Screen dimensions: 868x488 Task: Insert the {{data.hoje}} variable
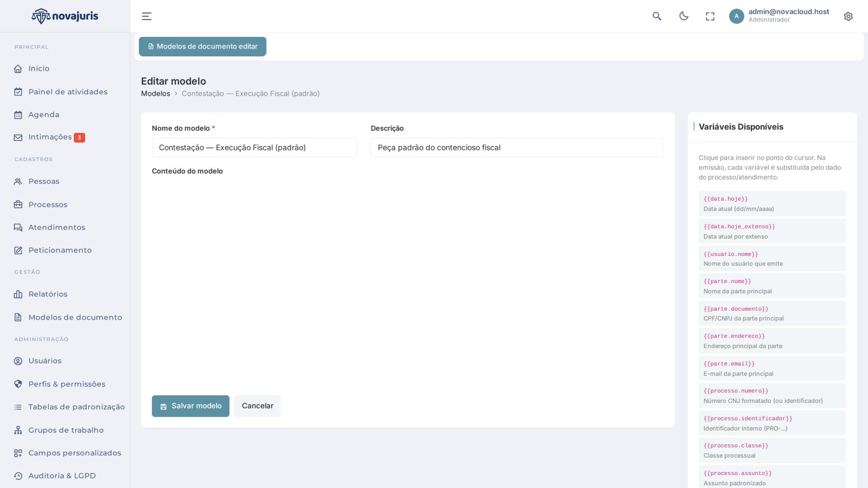click(772, 204)
